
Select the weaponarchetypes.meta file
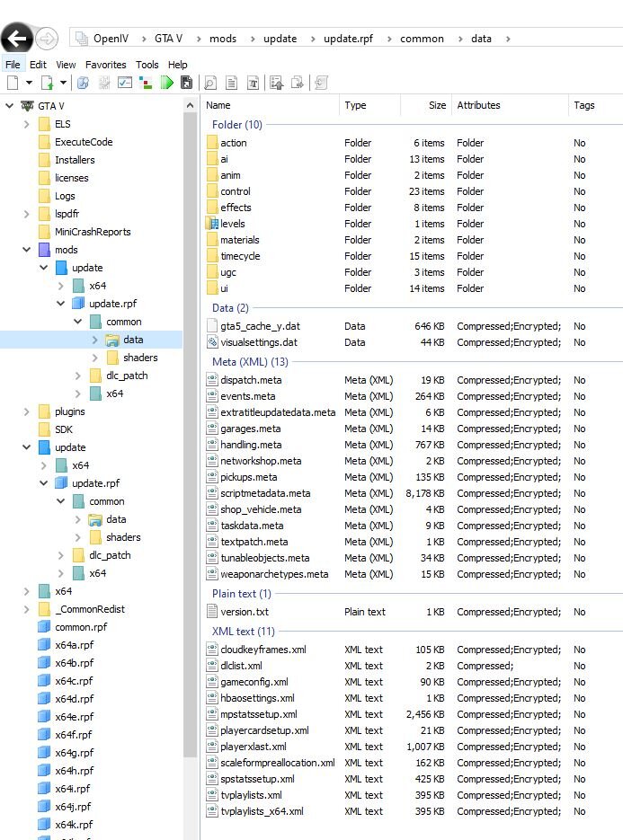[274, 574]
